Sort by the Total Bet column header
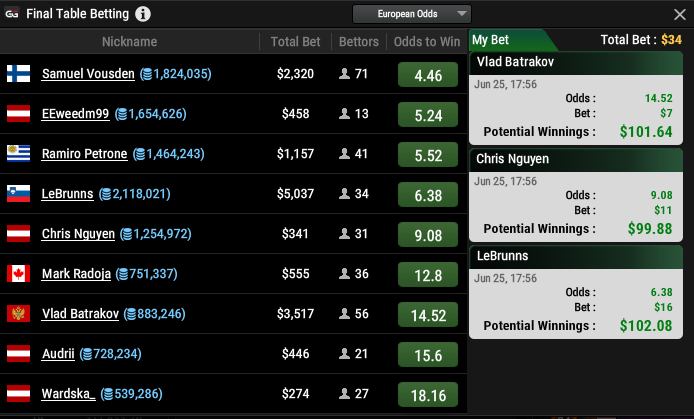This screenshot has width=694, height=419. [296, 42]
